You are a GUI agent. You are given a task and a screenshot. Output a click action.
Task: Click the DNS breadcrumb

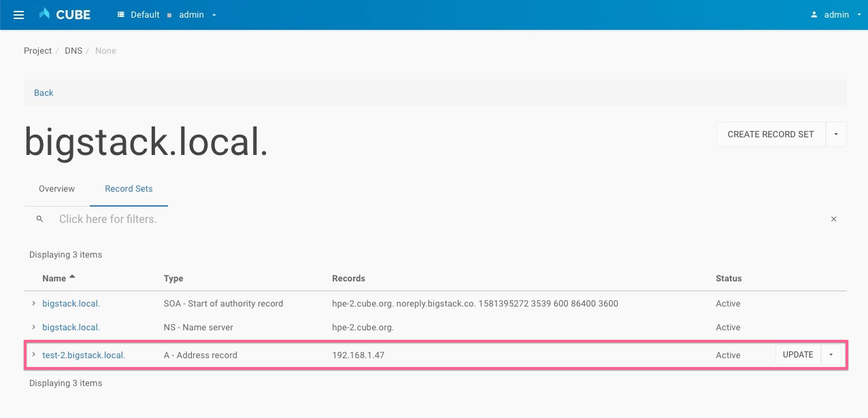point(73,51)
